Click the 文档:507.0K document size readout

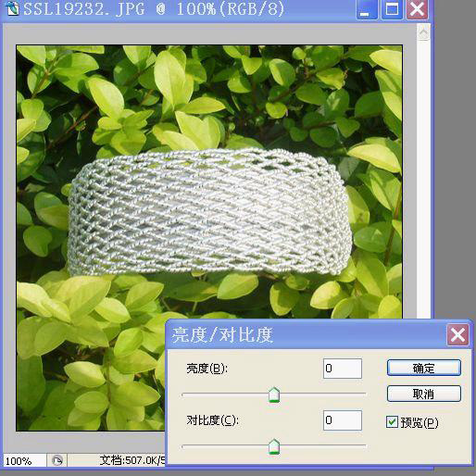132,460
